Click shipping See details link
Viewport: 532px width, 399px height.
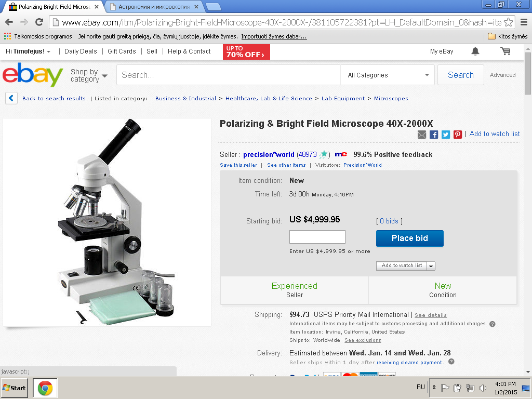431,315
